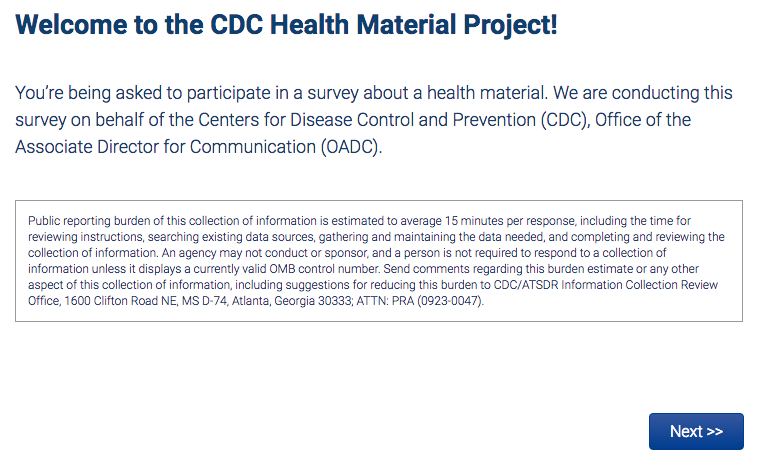Click the survey introduction paragraph
The image size is (761, 465).
[375, 120]
